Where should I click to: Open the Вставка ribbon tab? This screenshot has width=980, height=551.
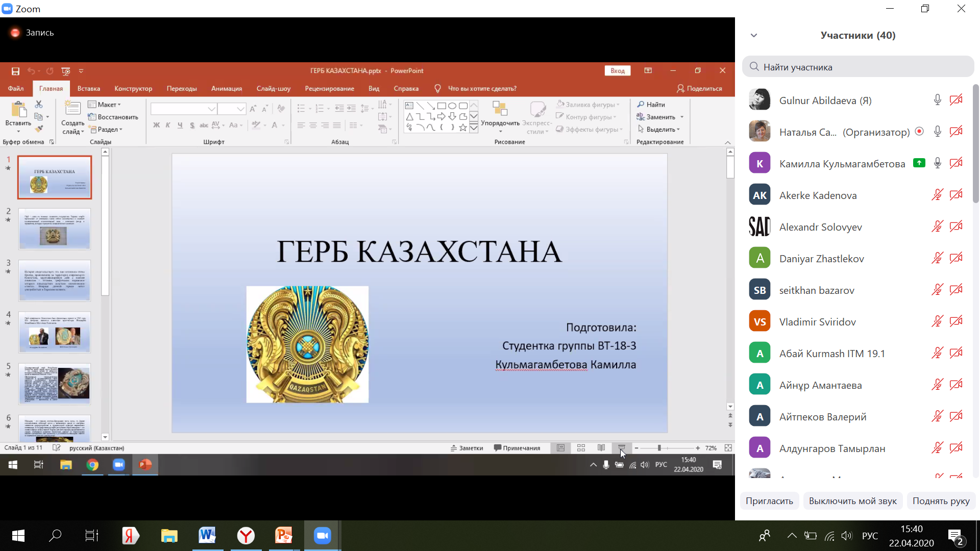coord(89,89)
